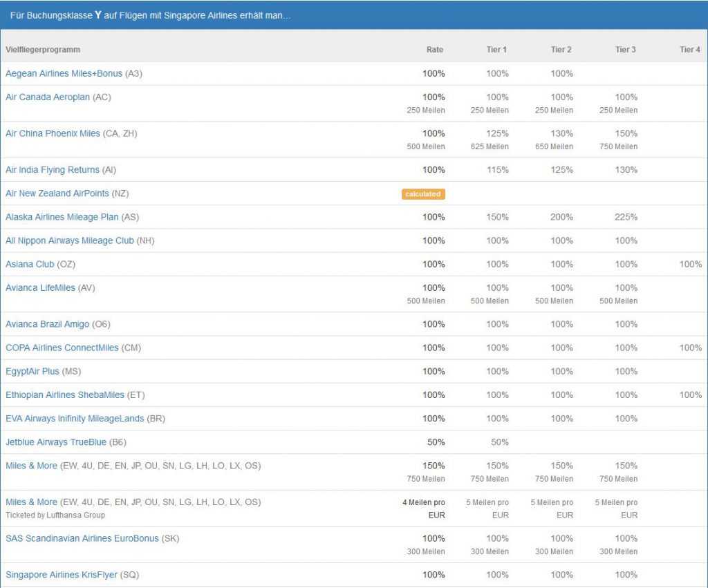
Task: Open Jetblue Airways TrueBlue link
Action: click(56, 442)
